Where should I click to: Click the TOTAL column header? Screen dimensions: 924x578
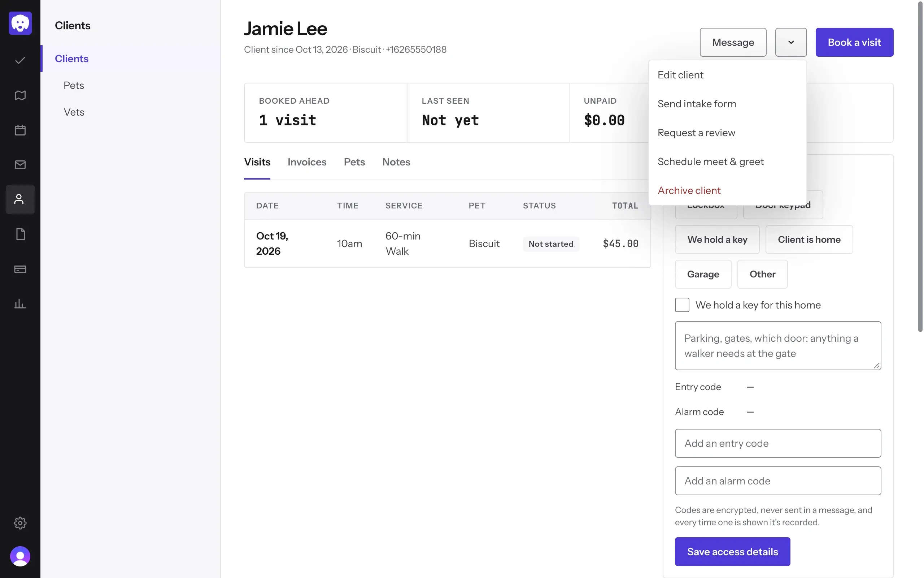coord(625,206)
